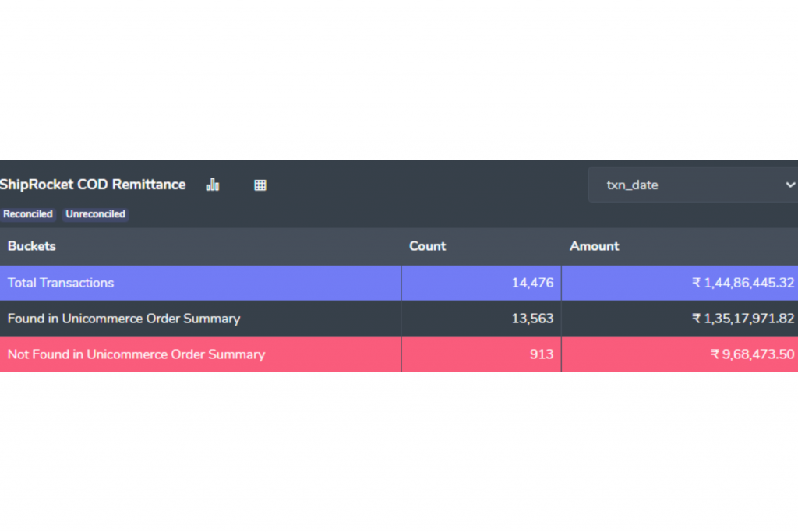Screen dimensions: 798x532
Task: Click amount ₹ 1,35,17,971.82
Action: (x=743, y=319)
